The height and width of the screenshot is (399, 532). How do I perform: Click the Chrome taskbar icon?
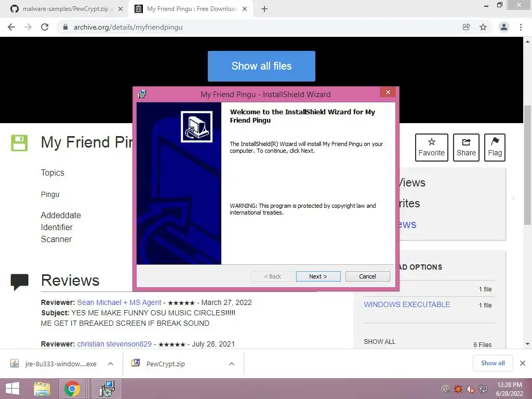coord(72,389)
